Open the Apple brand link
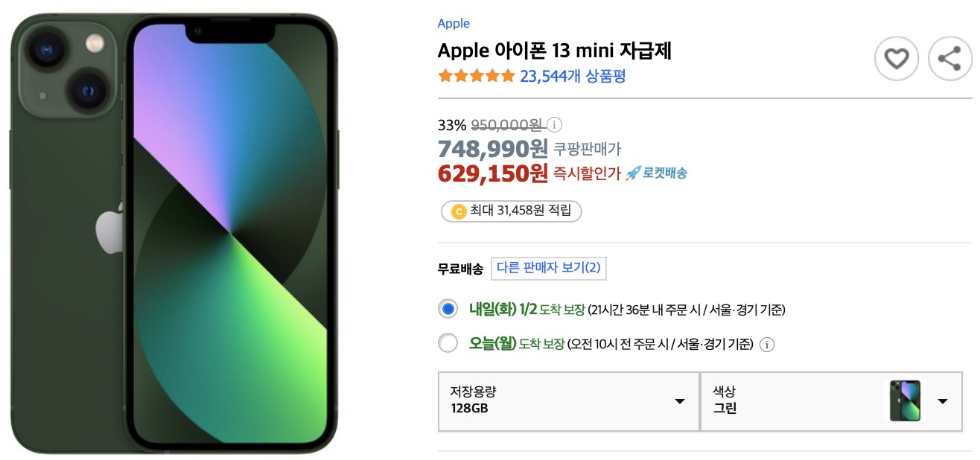 (x=454, y=23)
